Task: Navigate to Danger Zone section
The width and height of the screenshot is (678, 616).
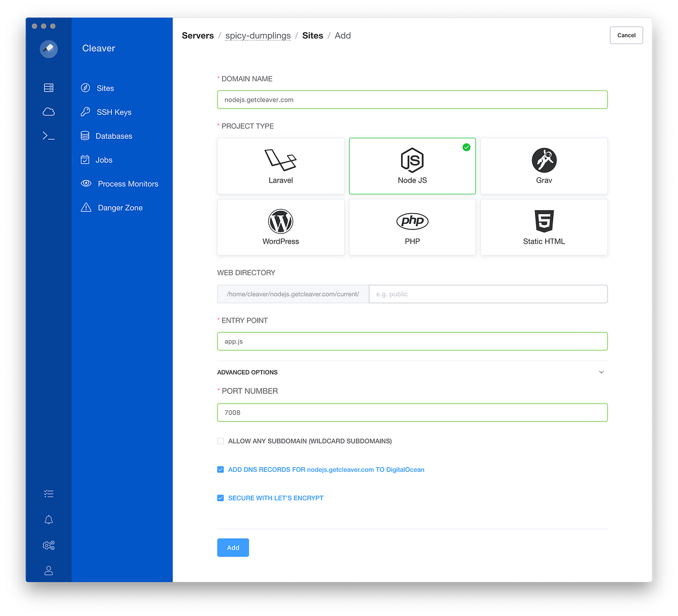Action: tap(120, 207)
